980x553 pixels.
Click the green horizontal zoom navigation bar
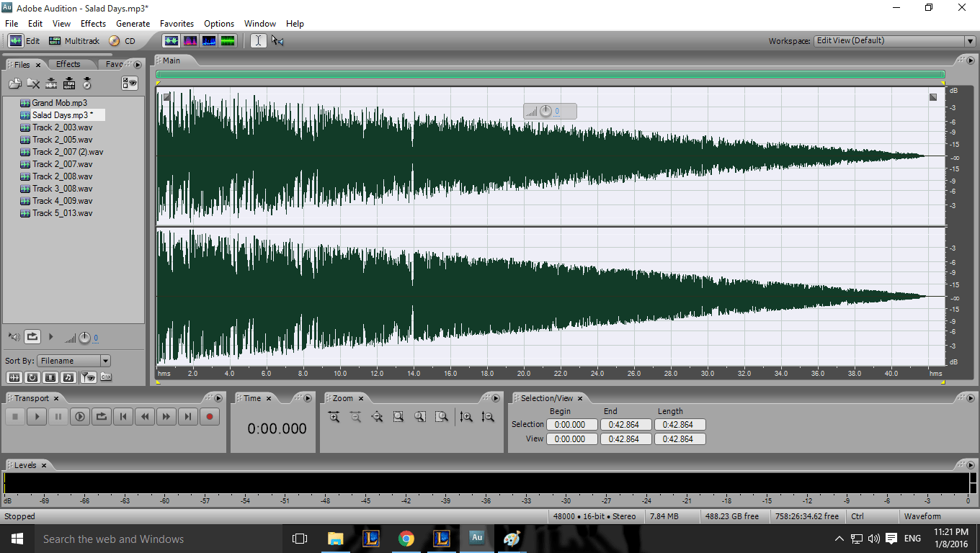tap(551, 74)
